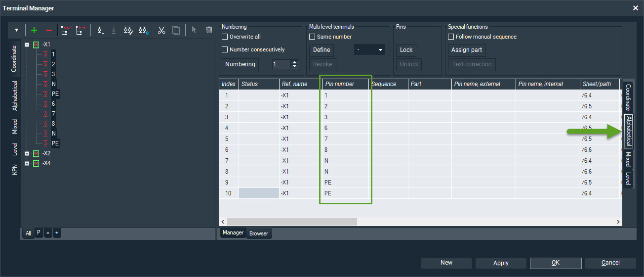Screen dimensions: 644x277
Task: Check the Same number option
Action: 312,37
